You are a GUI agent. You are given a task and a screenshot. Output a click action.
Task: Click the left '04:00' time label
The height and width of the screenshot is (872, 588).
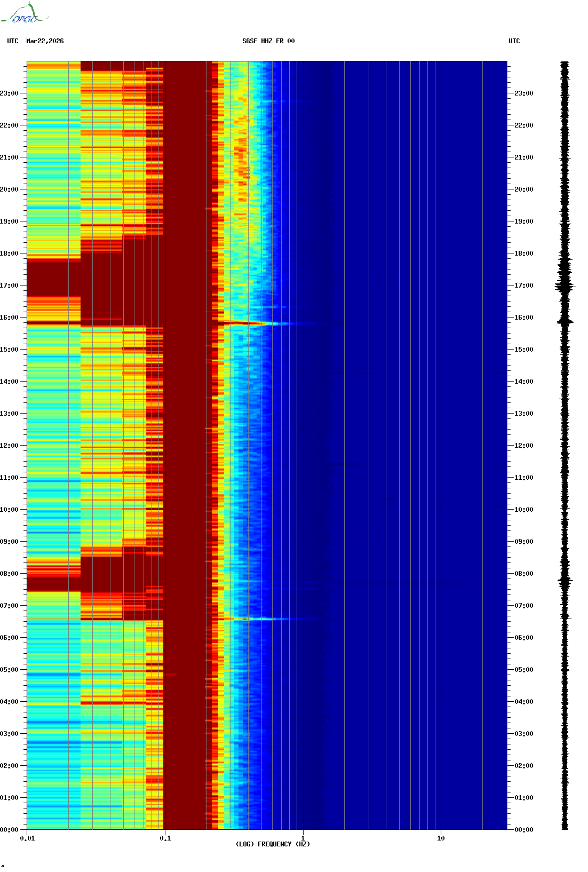point(9,702)
